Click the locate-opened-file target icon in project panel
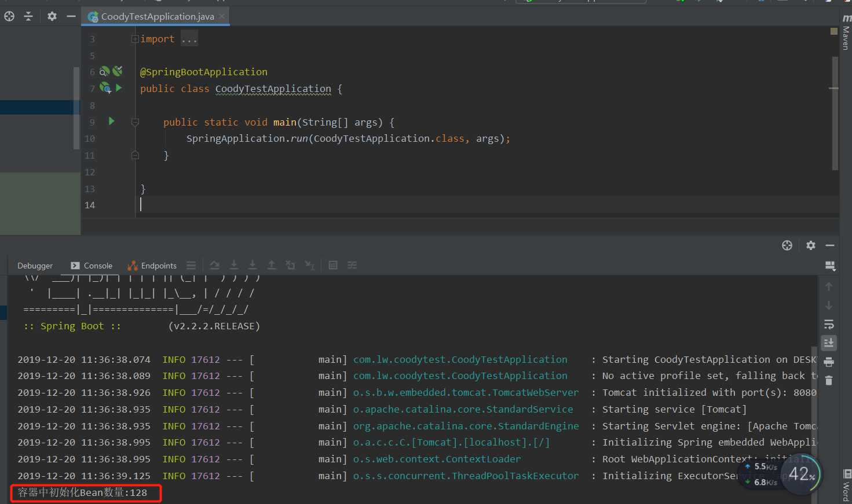The width and height of the screenshot is (852, 504). click(x=9, y=16)
